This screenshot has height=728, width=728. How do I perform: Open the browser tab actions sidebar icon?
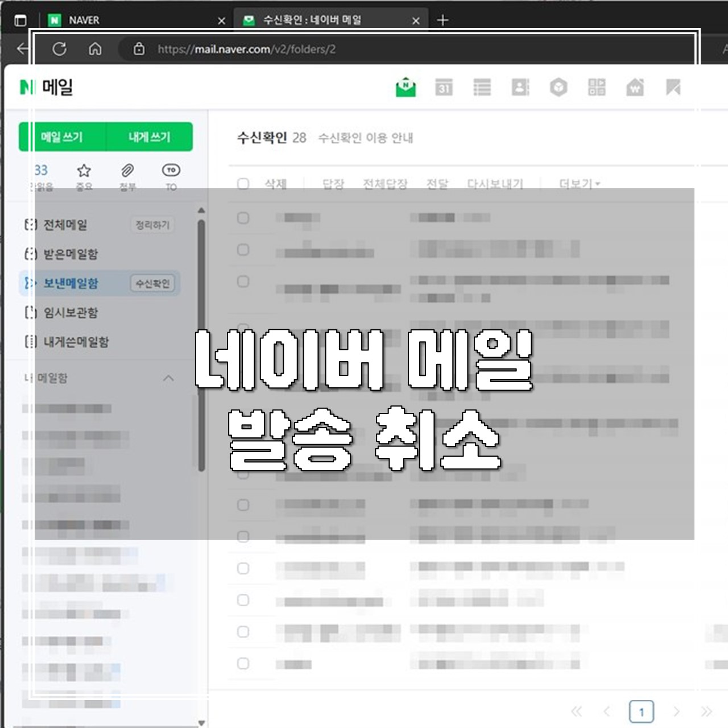20,20
